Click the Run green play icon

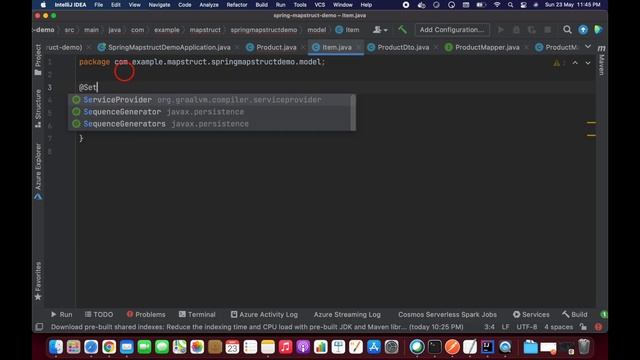click(x=501, y=30)
